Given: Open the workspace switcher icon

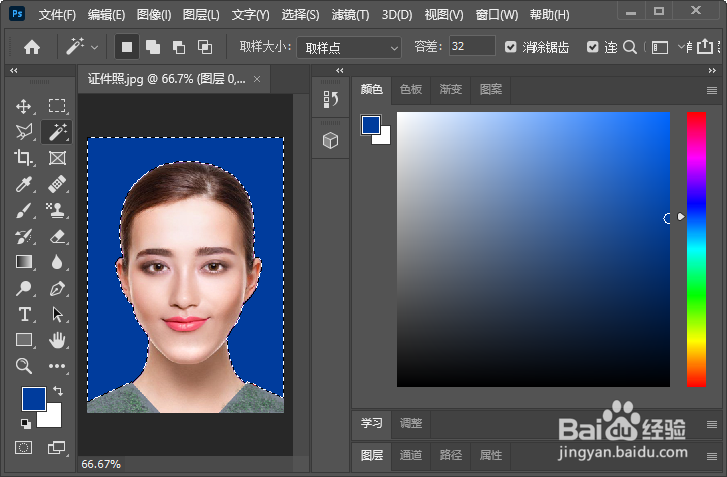Looking at the screenshot, I should [660, 47].
